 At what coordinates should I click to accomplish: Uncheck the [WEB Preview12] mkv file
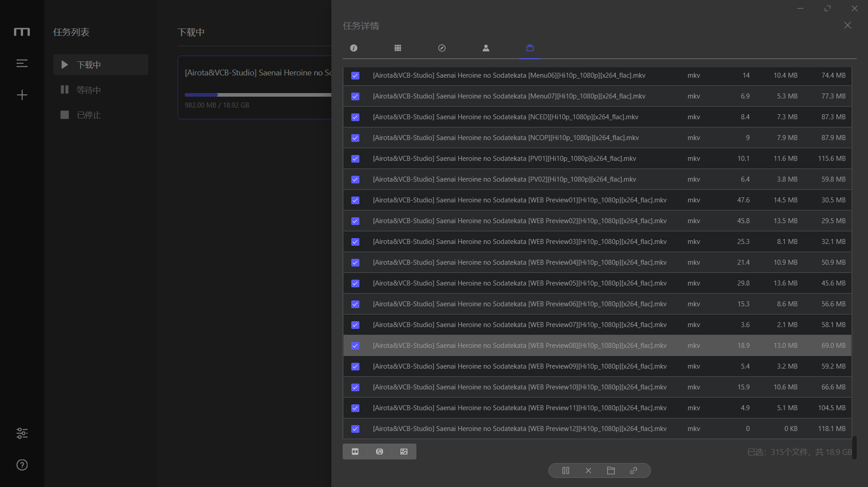355,429
